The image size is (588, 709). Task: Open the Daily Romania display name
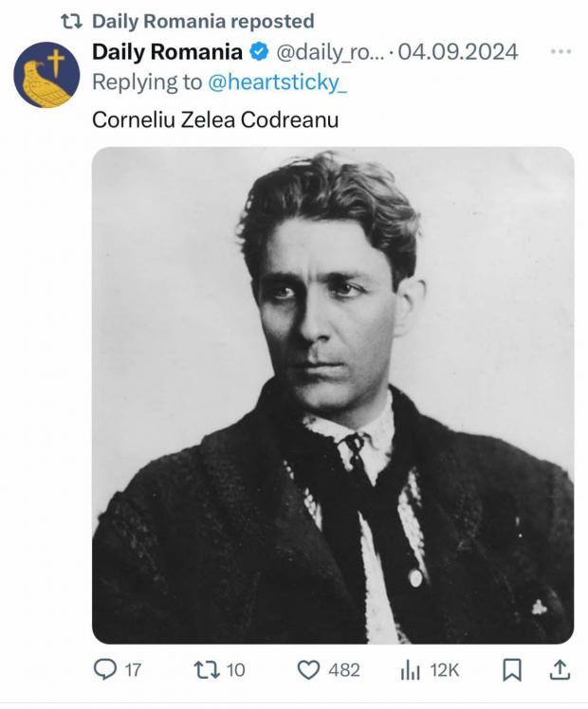[x=167, y=51]
